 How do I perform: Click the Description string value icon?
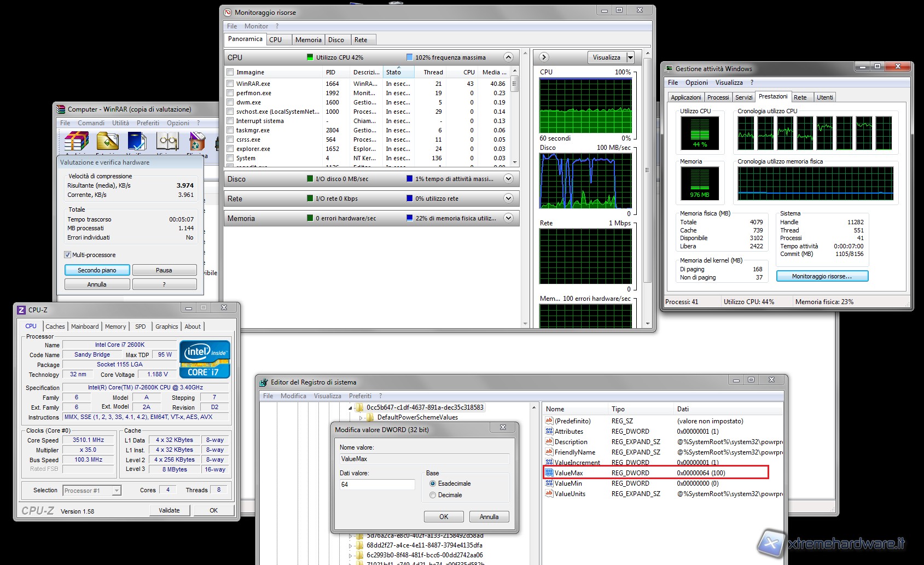549,441
